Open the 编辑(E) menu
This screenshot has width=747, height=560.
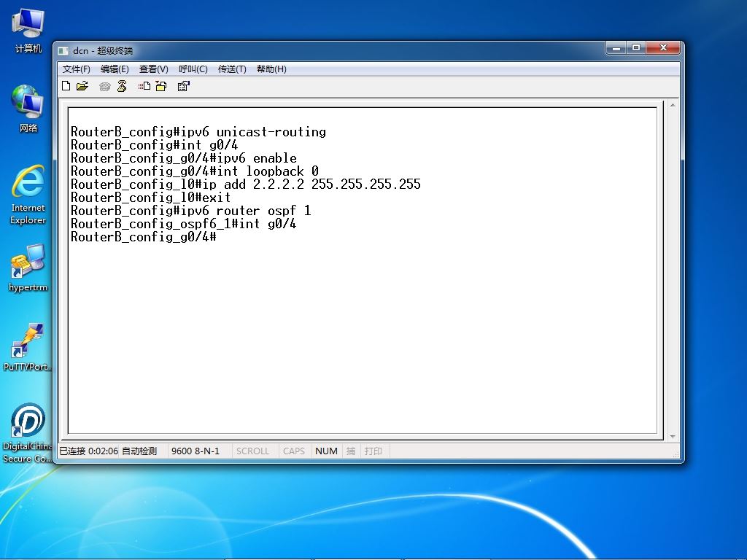(x=115, y=69)
